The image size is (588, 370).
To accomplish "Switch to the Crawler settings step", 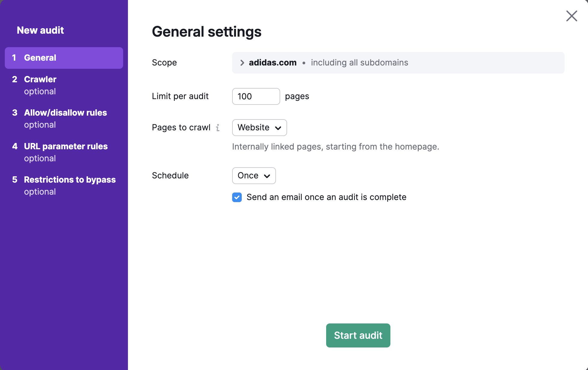I will pyautogui.click(x=40, y=79).
